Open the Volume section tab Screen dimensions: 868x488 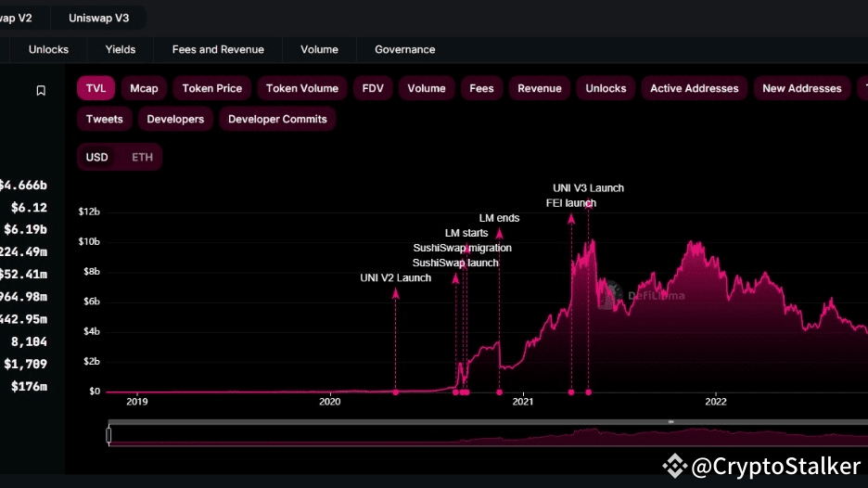(319, 49)
